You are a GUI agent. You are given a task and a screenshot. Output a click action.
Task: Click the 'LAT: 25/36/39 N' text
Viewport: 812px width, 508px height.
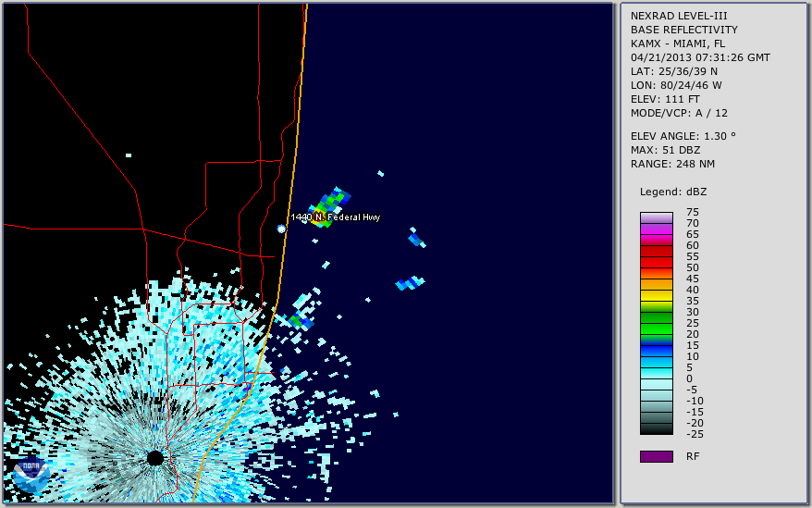tap(674, 71)
